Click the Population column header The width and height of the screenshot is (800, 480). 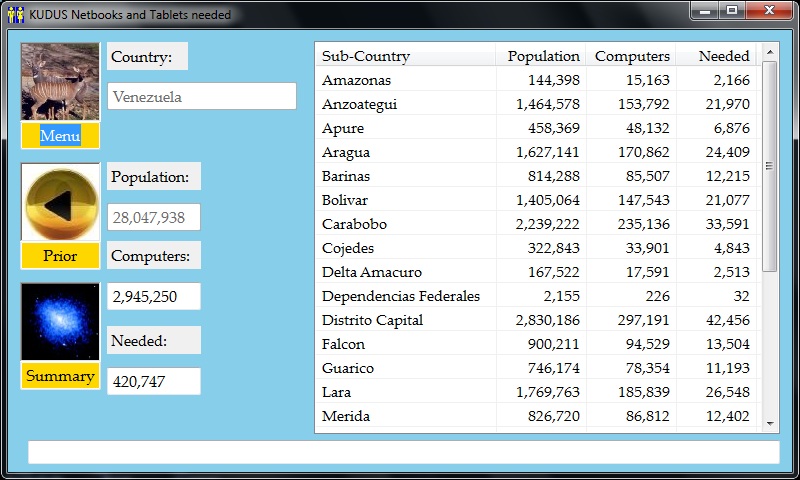point(541,56)
